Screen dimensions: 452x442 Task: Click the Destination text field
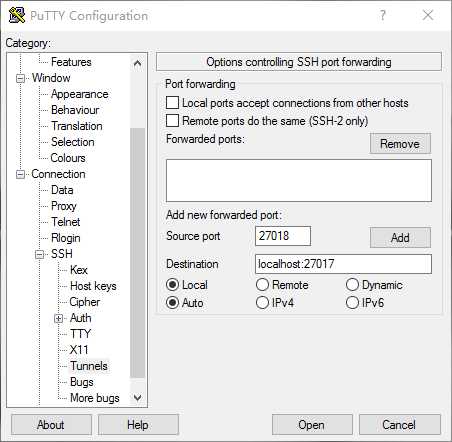(343, 264)
